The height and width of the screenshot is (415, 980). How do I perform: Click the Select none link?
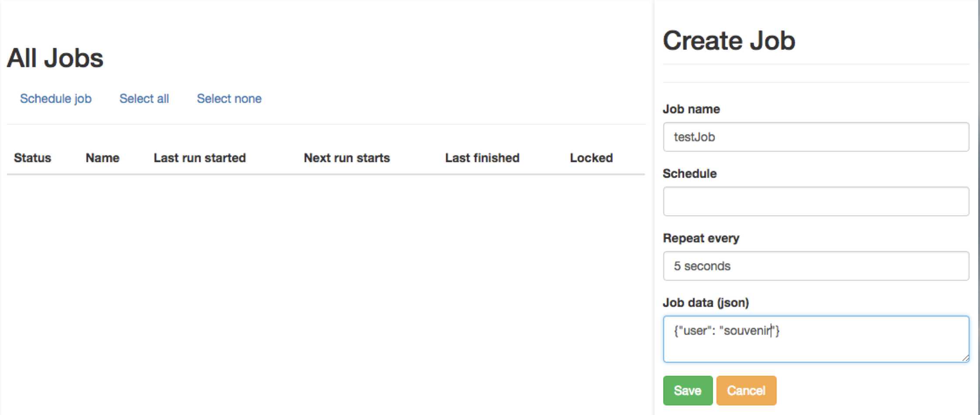click(x=229, y=99)
